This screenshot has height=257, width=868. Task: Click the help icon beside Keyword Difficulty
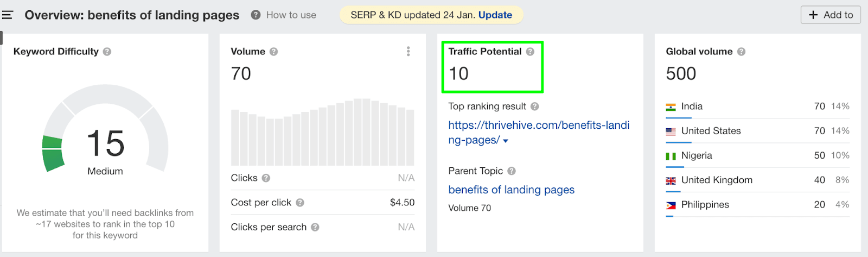(107, 52)
